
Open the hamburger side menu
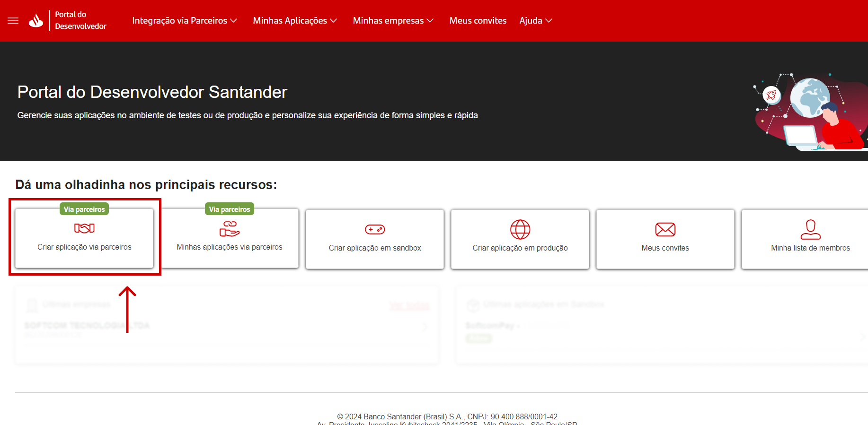(13, 21)
